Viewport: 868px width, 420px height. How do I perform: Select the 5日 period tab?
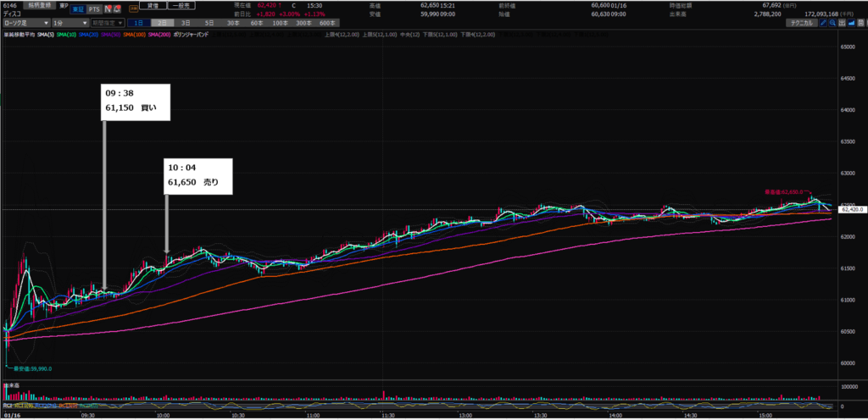(206, 23)
